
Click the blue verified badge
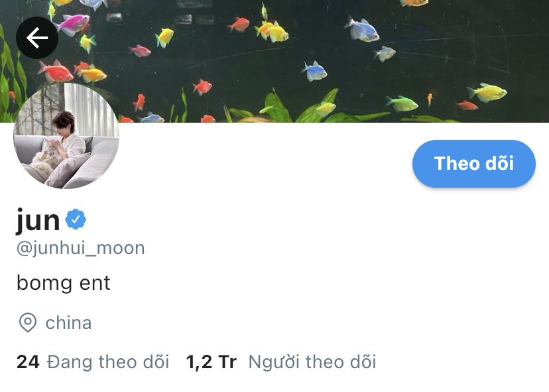click(76, 220)
